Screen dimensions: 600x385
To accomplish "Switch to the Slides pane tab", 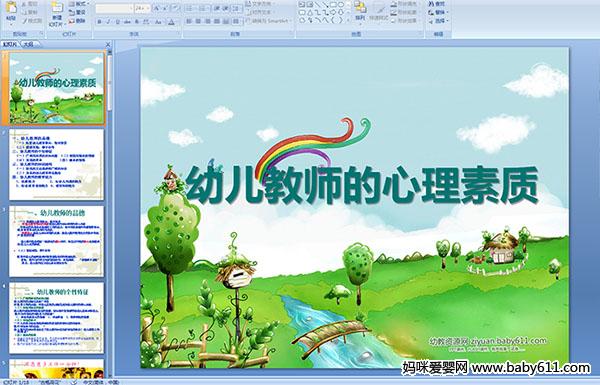I will tap(10, 44).
